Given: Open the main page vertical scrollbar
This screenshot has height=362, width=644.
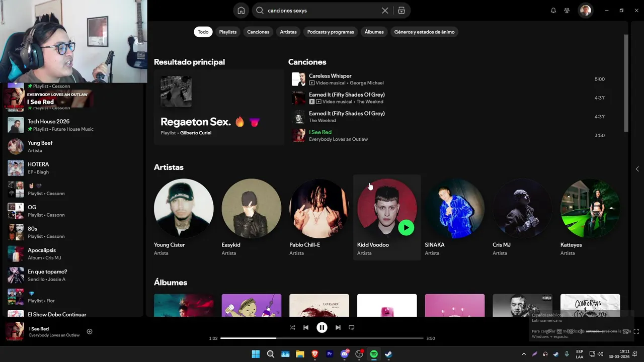Looking at the screenshot, I should coord(626,83).
